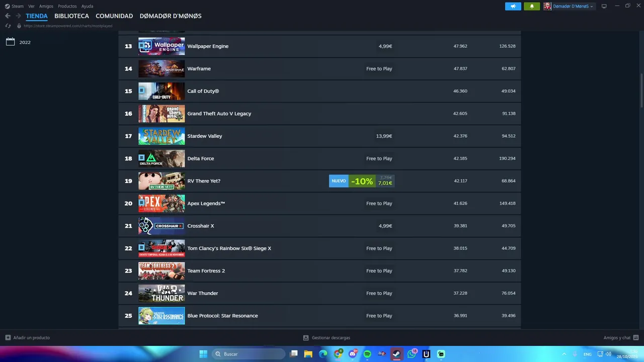644x362 pixels.
Task: Open the green notifications bell
Action: pyautogui.click(x=532, y=6)
